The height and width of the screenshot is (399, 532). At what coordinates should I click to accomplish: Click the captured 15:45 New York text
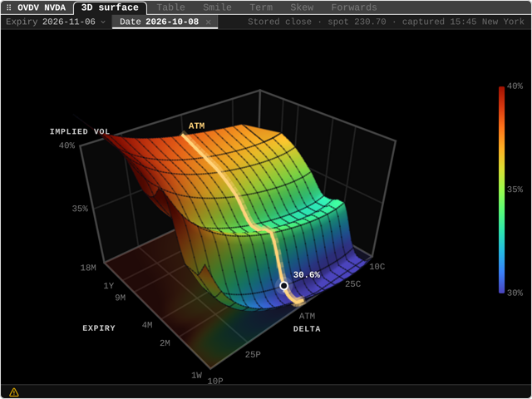(x=463, y=22)
